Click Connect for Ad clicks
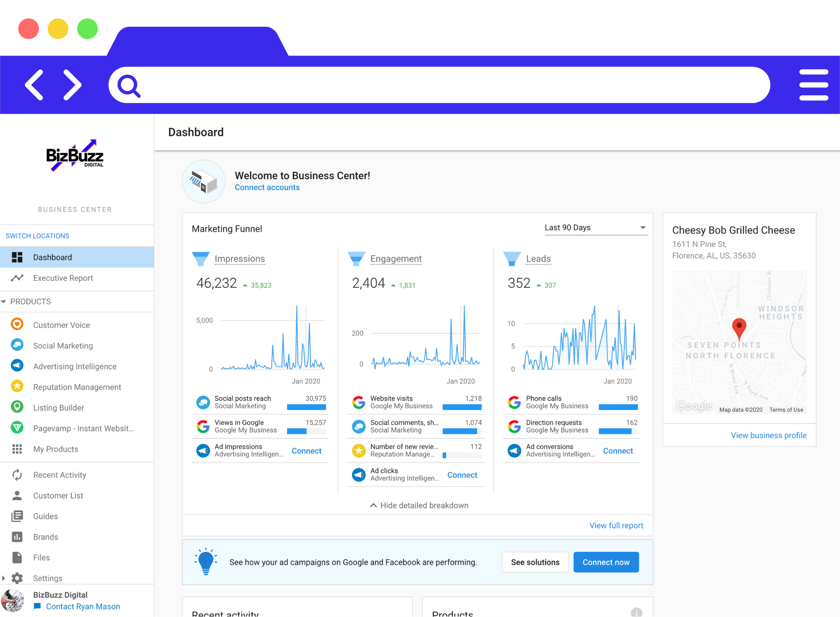Image resolution: width=840 pixels, height=617 pixels. 462,475
